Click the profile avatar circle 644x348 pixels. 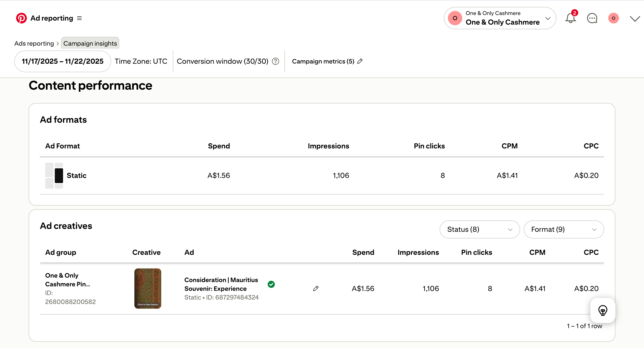(x=613, y=18)
